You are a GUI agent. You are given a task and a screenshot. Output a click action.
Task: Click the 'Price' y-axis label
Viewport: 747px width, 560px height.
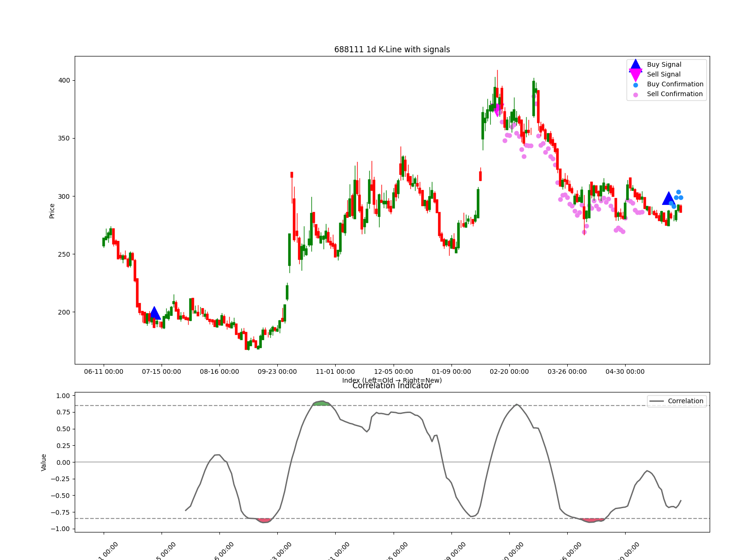coord(52,211)
